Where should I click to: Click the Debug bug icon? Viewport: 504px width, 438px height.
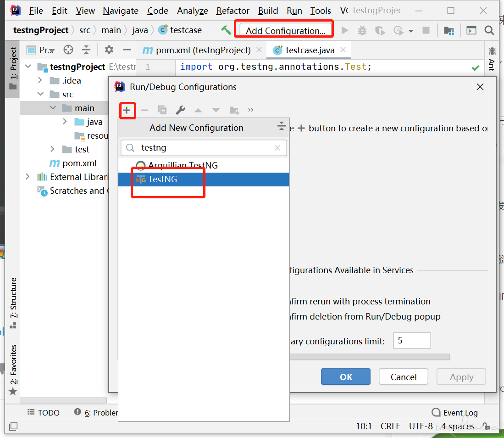pyautogui.click(x=362, y=31)
